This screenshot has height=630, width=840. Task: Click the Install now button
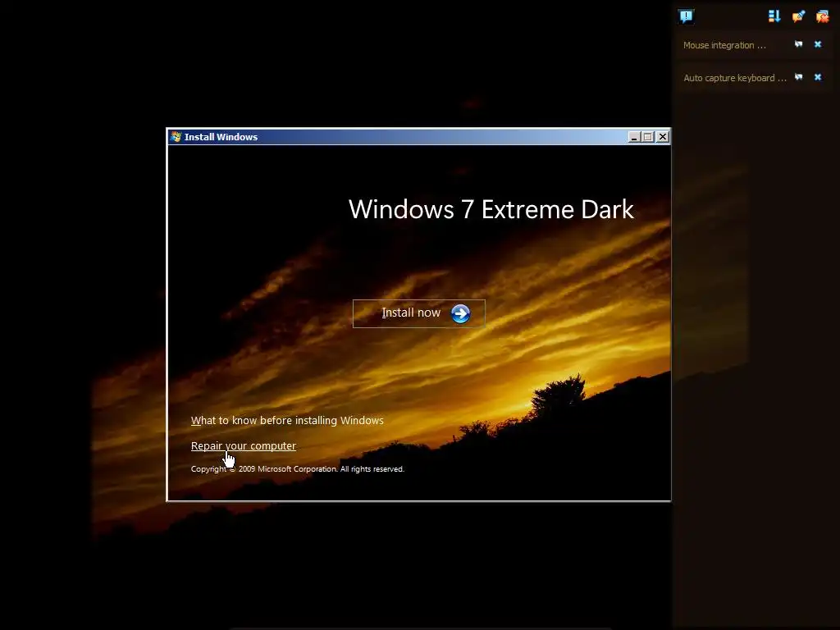[x=419, y=313]
